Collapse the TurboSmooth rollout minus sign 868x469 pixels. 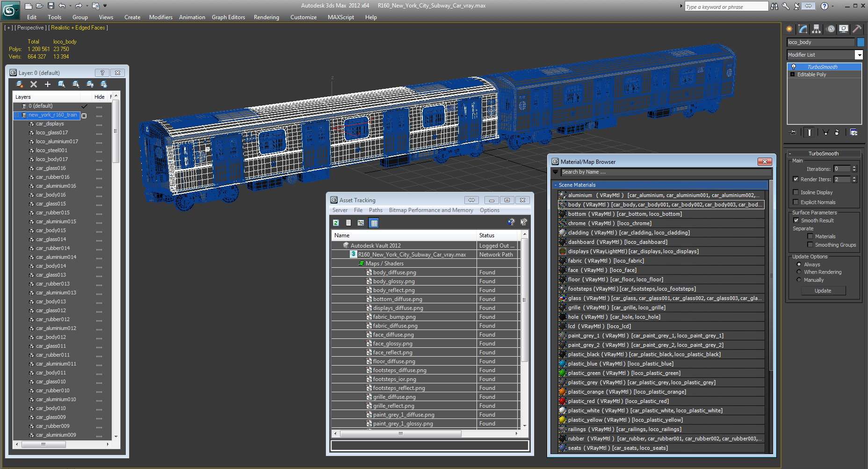click(790, 154)
